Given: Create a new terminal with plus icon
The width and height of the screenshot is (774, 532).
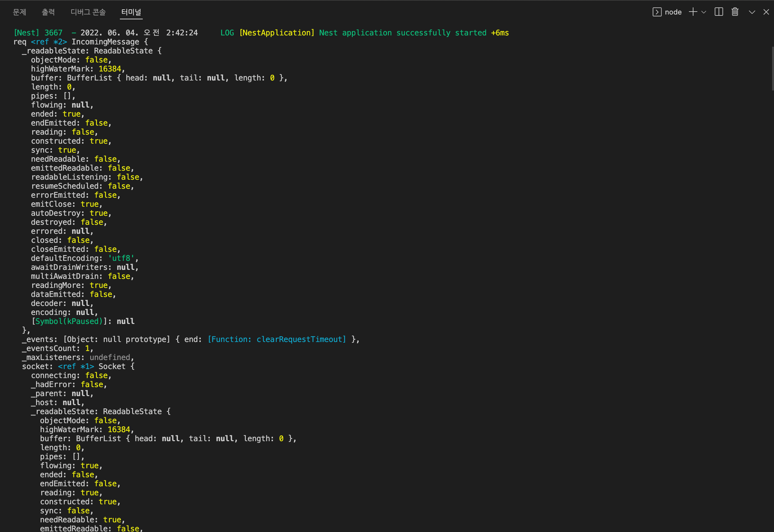Looking at the screenshot, I should point(693,12).
